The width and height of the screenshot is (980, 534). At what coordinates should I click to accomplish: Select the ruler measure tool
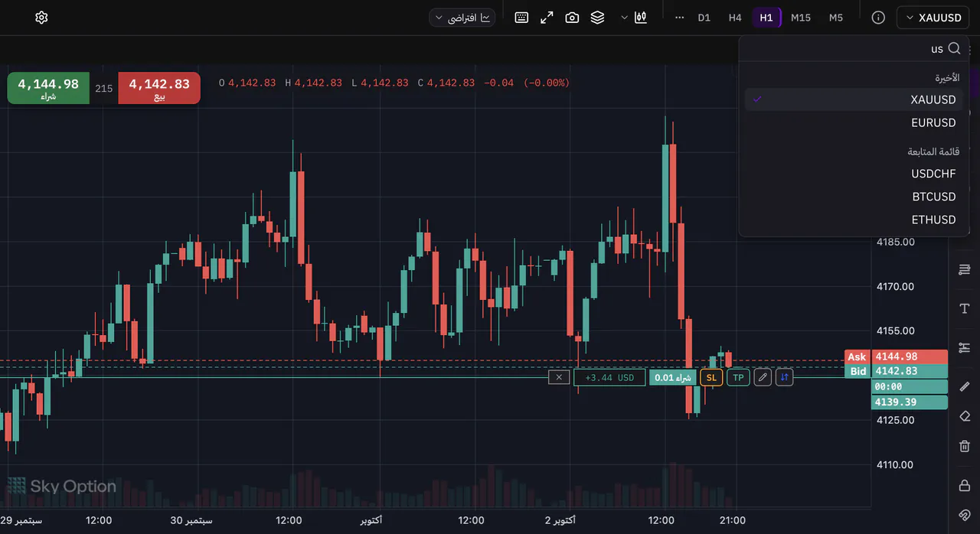(965, 386)
